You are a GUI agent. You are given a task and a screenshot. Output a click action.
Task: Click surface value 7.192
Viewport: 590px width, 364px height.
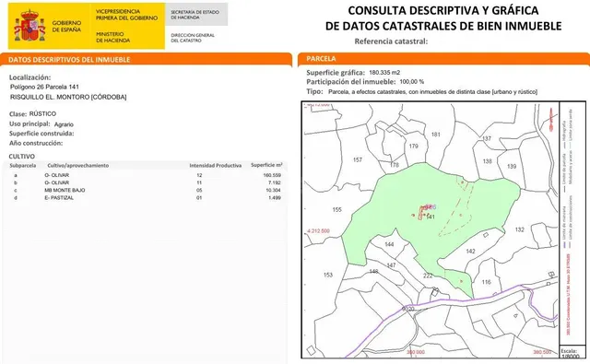tap(275, 182)
